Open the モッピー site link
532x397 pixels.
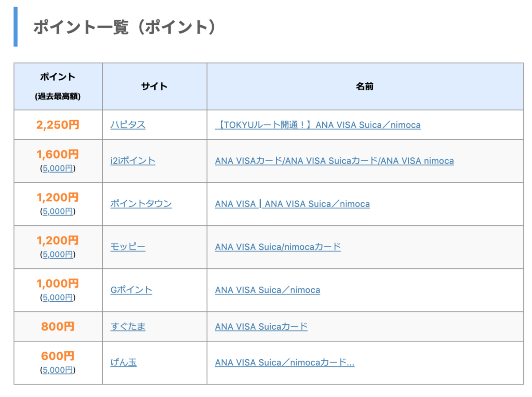click(128, 247)
